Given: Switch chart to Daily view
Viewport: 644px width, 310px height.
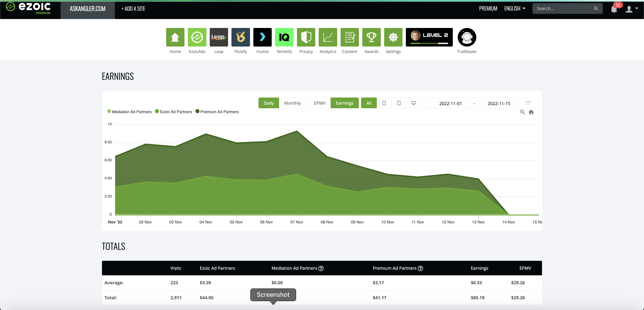Looking at the screenshot, I should (269, 103).
